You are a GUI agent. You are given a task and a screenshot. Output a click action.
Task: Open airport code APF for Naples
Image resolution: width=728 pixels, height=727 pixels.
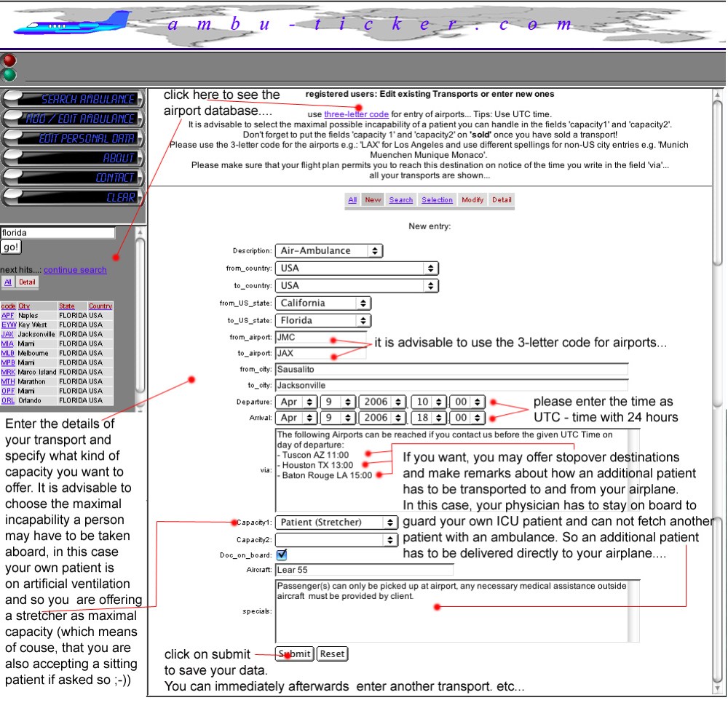(8, 315)
